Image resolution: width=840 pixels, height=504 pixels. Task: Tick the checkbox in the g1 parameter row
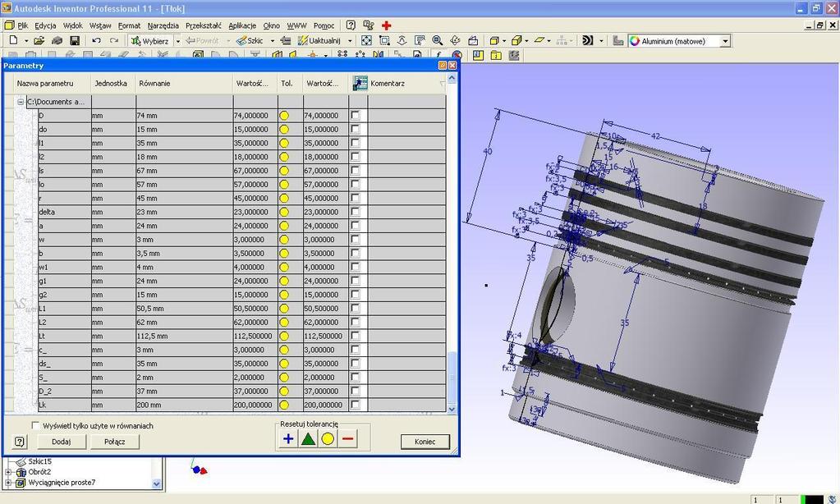tap(356, 281)
